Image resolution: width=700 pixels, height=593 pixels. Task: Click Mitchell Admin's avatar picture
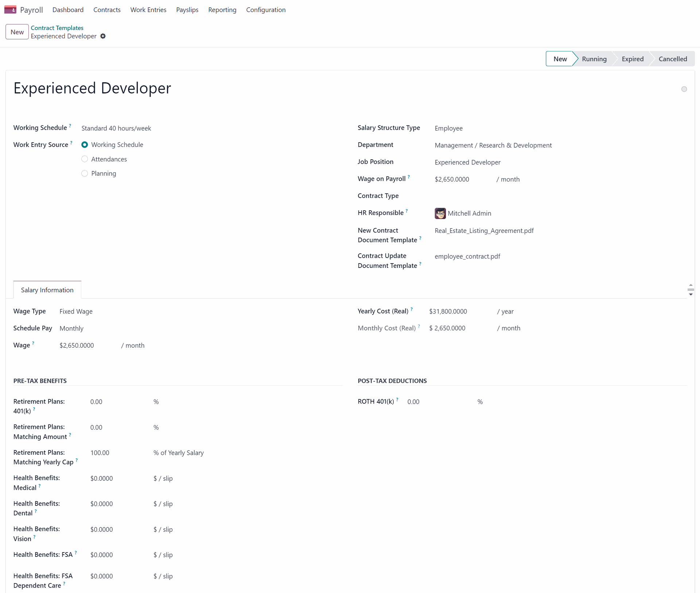click(x=440, y=213)
